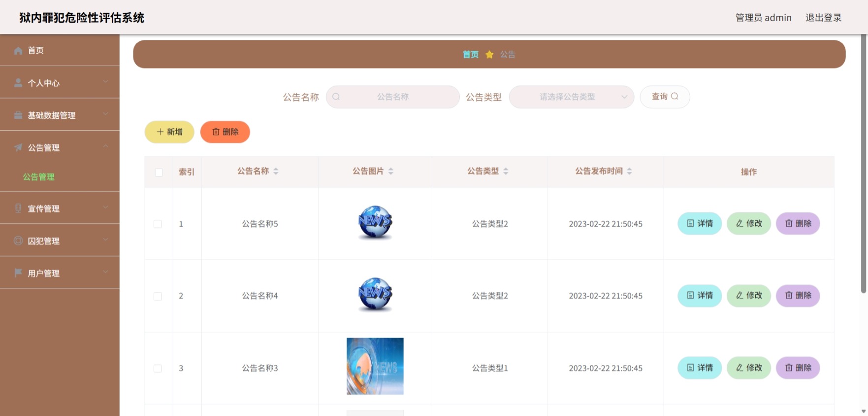Click the 公告类型2 cell in row 1
Image resolution: width=868 pixels, height=416 pixels.
click(x=490, y=224)
